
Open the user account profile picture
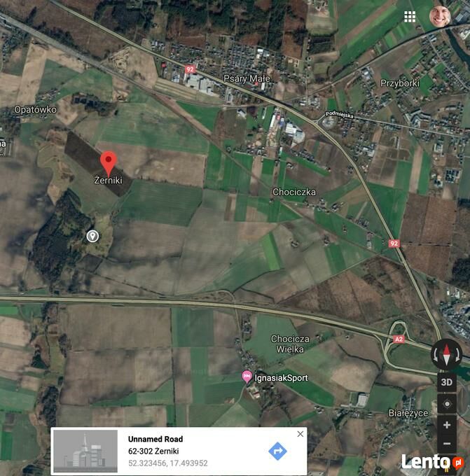(440, 16)
